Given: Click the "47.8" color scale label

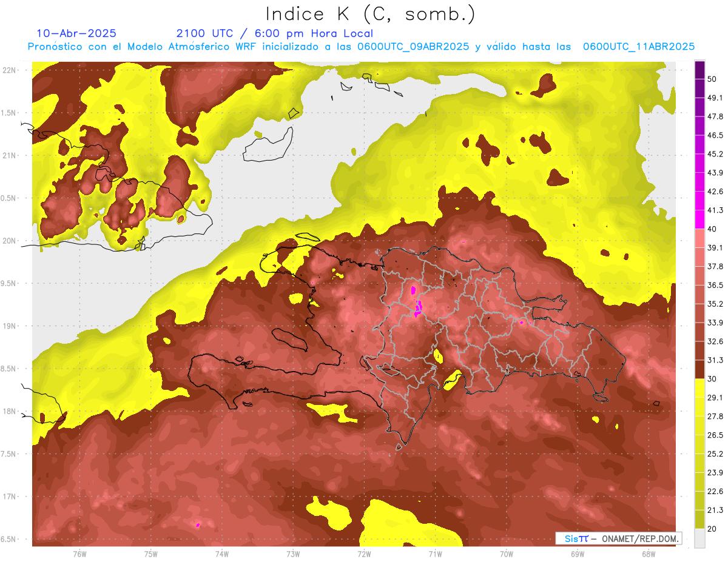Looking at the screenshot, I should (715, 116).
